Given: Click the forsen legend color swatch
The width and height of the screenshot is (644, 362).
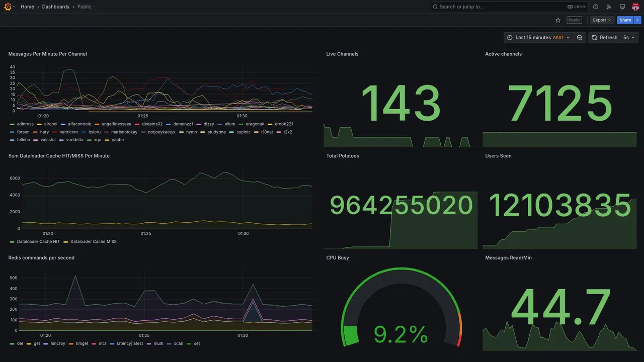Looking at the screenshot, I should point(12,132).
